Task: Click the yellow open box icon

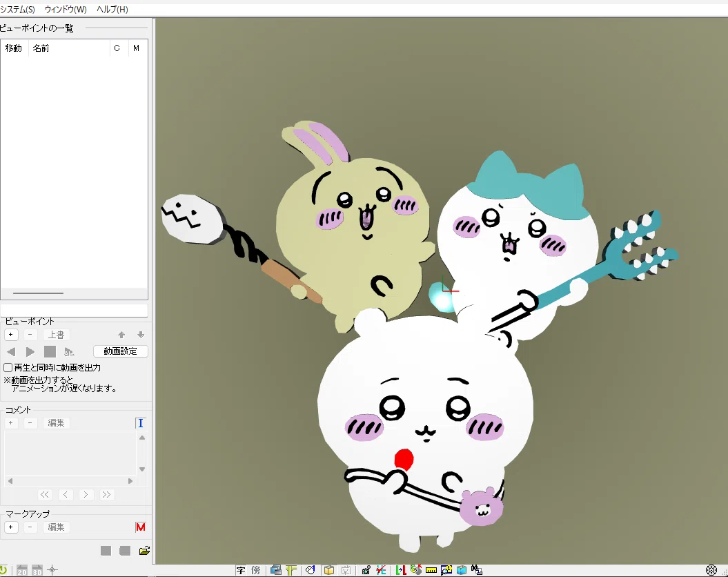Action: pos(329,570)
